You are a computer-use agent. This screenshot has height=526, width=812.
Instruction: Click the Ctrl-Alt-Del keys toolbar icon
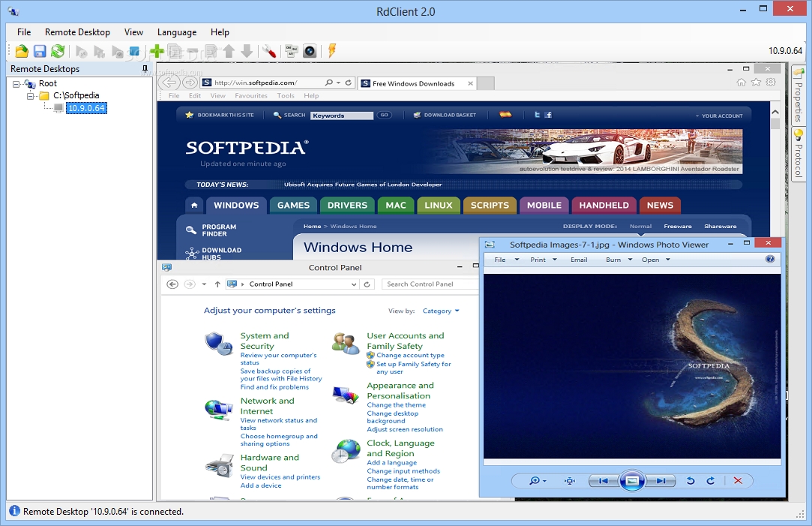click(x=292, y=51)
